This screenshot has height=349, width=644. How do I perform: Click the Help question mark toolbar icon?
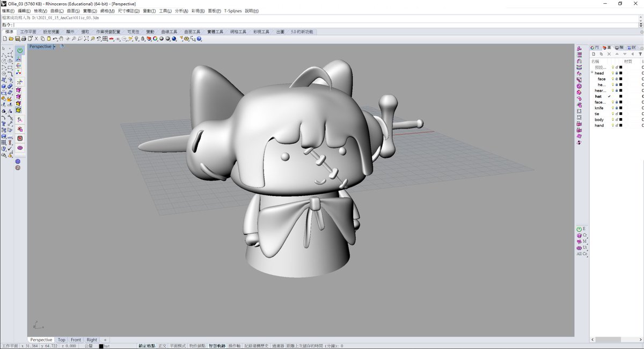pos(200,39)
